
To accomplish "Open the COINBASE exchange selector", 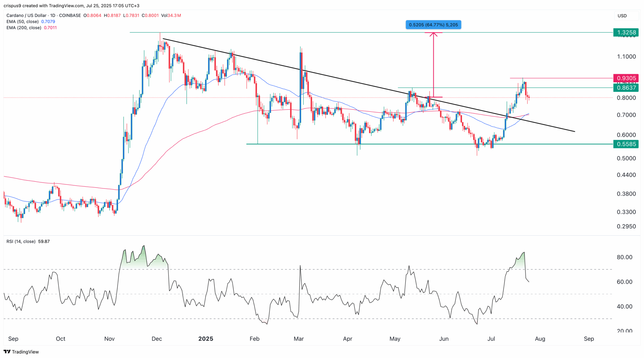I will [70, 15].
